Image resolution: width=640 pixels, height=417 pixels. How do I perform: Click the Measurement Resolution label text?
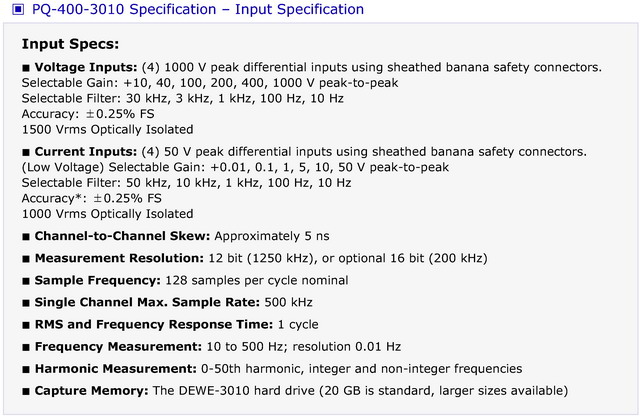coord(119,258)
